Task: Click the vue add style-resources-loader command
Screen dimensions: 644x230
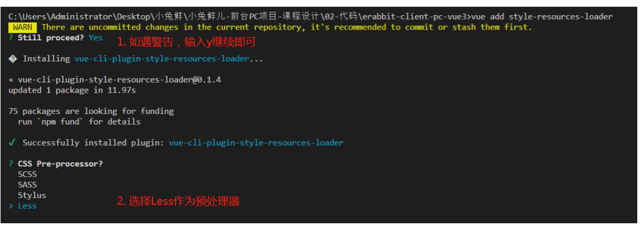Action: click(x=541, y=17)
